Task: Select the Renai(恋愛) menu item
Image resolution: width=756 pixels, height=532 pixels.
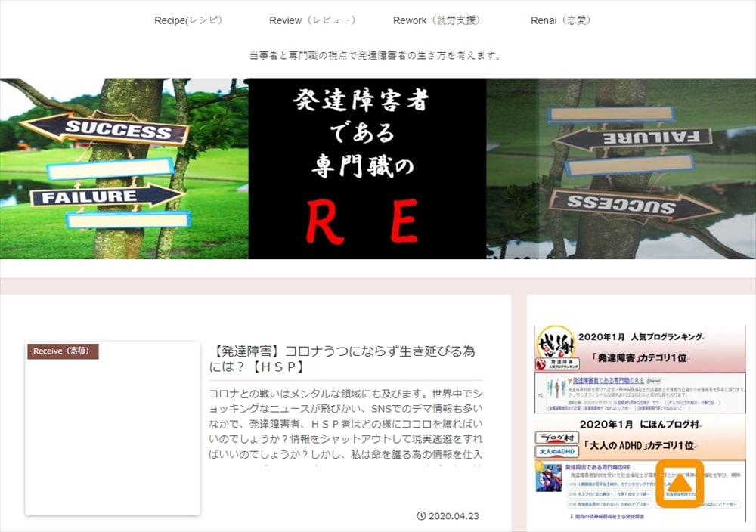Action: click(560, 20)
